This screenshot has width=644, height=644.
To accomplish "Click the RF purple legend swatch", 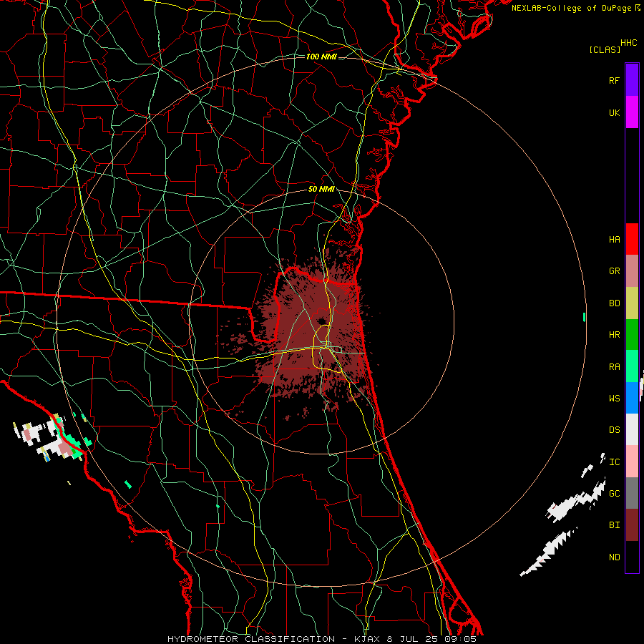I will pos(632,80).
